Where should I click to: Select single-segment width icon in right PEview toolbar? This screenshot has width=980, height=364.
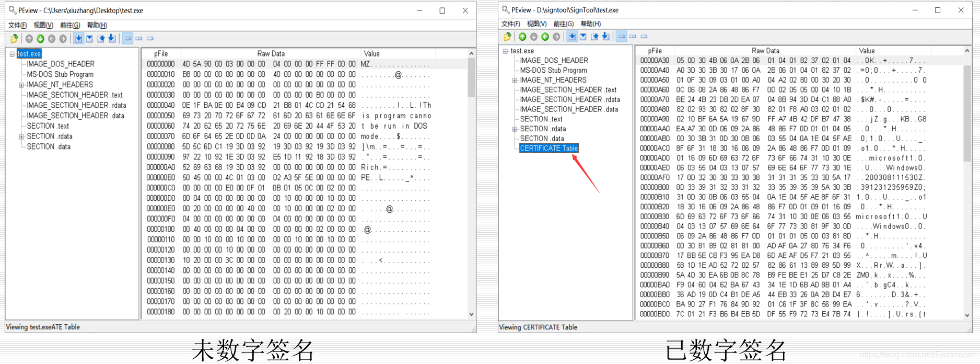(644, 37)
